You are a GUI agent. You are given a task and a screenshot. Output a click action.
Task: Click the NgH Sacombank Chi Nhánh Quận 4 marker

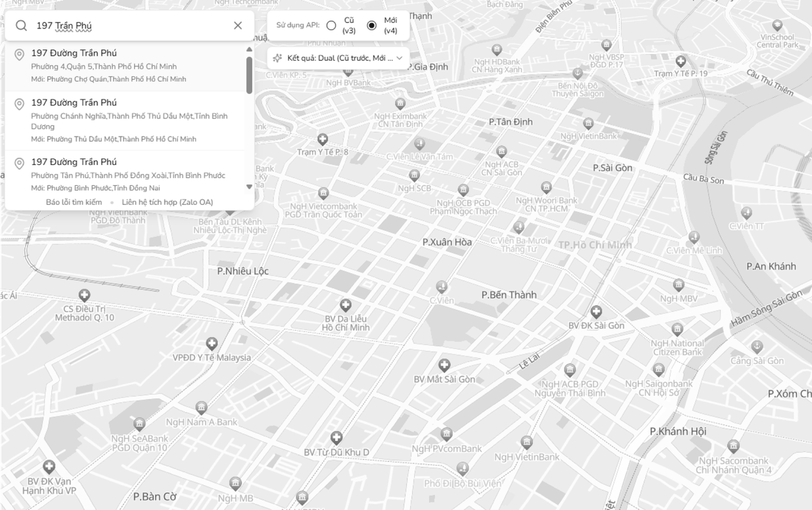click(x=733, y=446)
